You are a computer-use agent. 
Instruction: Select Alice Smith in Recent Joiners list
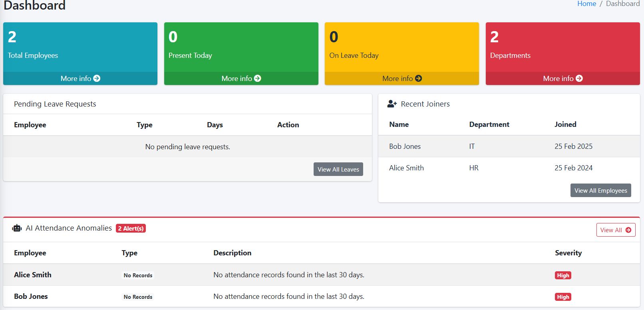click(406, 168)
